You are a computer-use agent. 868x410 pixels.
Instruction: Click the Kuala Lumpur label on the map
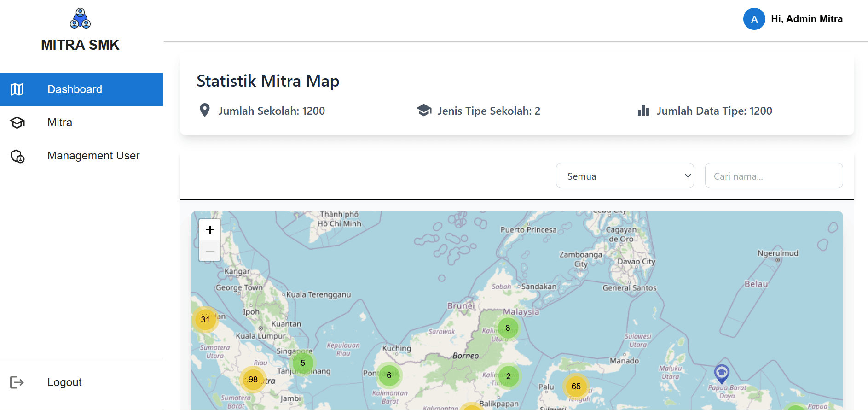point(260,336)
